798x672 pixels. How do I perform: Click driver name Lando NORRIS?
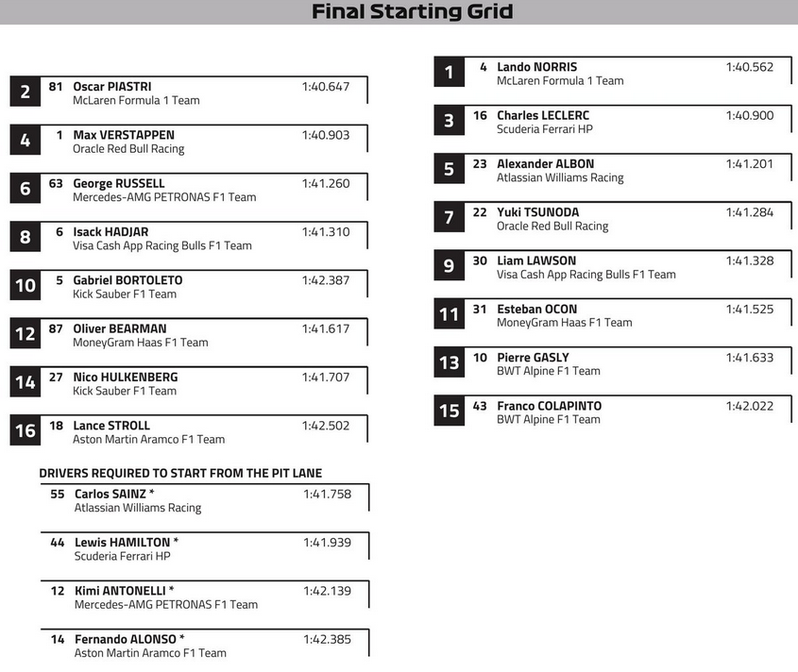tap(536, 67)
